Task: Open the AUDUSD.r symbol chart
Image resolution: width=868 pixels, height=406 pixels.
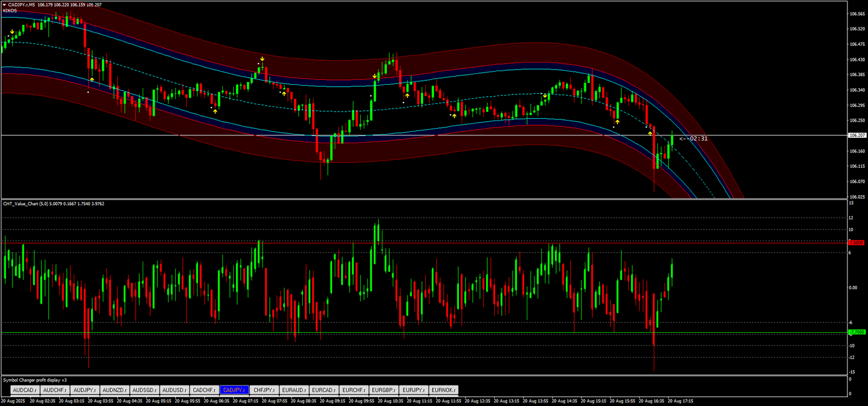Action: click(x=174, y=390)
